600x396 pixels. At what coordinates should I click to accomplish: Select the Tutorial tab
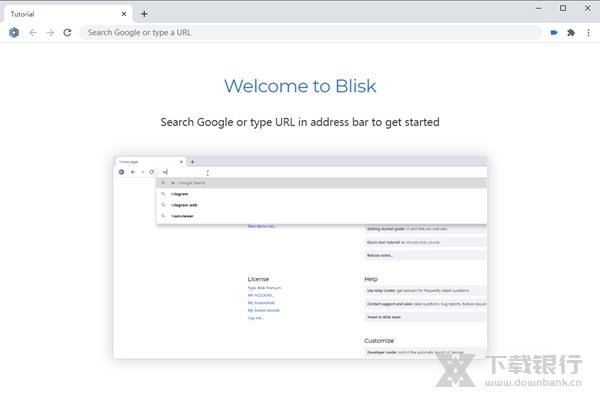[x=68, y=14]
